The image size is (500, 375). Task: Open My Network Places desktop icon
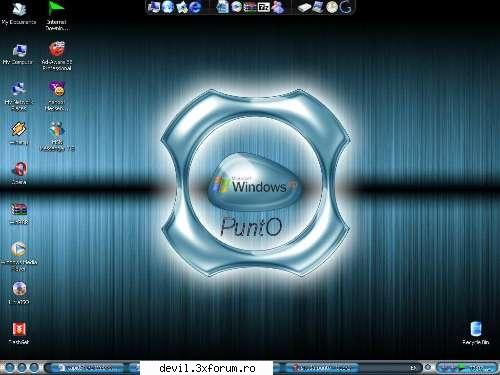pos(18,96)
